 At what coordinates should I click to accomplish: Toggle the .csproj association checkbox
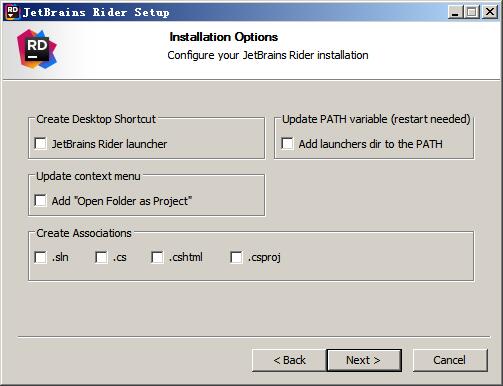[x=236, y=257]
